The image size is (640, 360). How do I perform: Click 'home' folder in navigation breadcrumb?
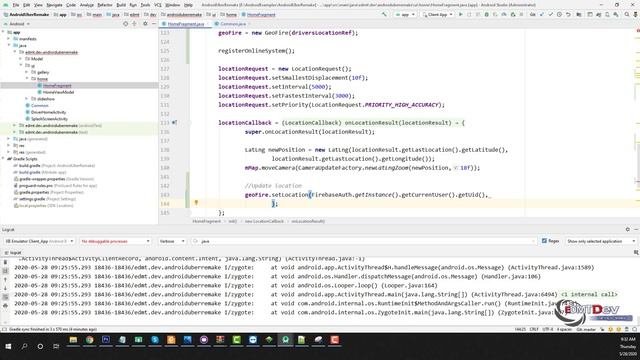click(229, 15)
